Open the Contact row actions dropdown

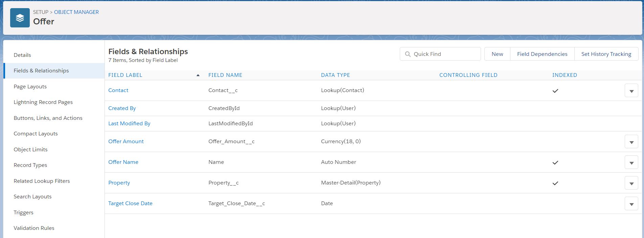(x=631, y=91)
